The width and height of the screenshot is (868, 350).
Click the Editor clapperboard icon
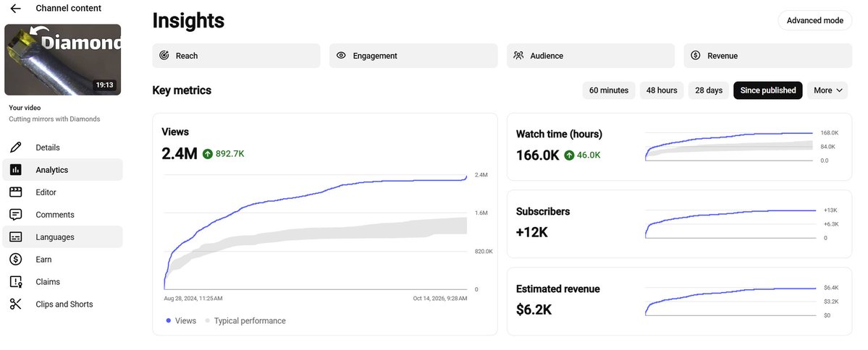point(15,192)
